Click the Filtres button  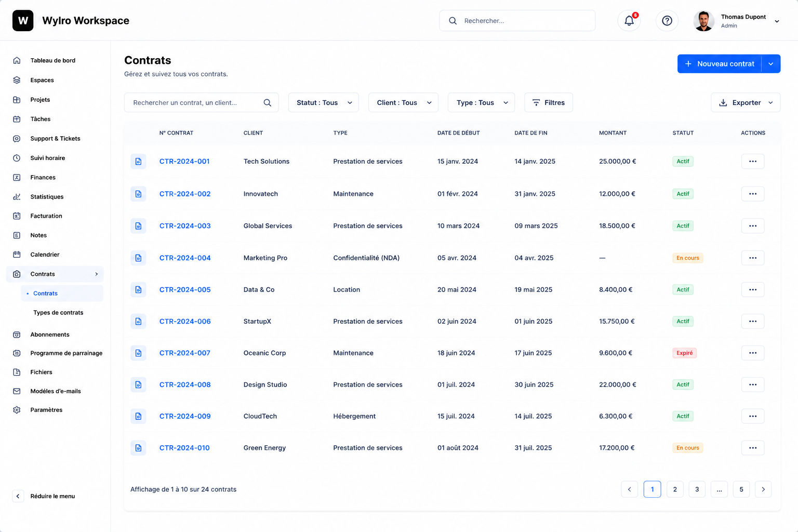[549, 103]
